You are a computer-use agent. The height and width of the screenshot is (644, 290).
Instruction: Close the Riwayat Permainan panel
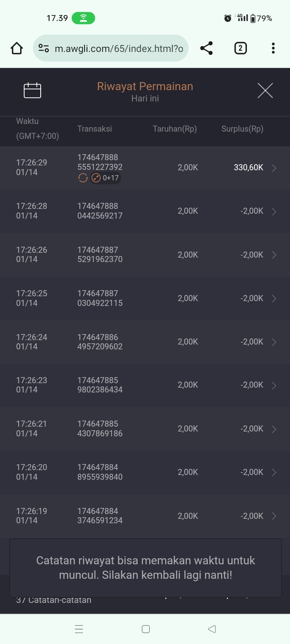coord(265,91)
